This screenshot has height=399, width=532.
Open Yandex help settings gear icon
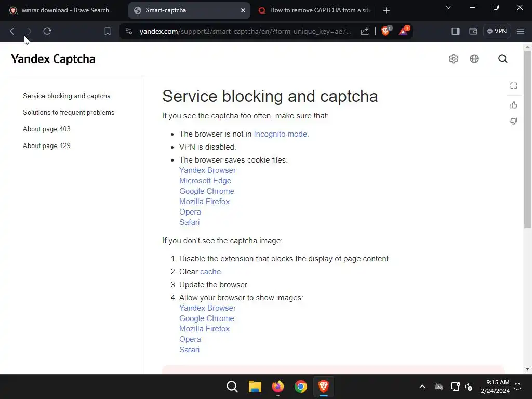453,59
